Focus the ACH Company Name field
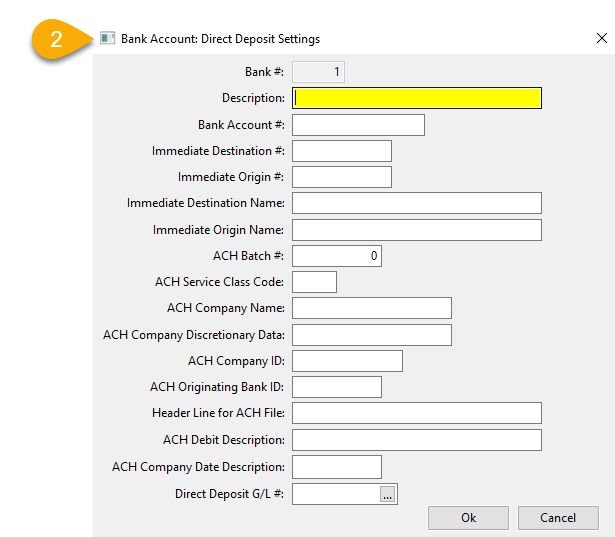The height and width of the screenshot is (537, 615). tap(372, 308)
